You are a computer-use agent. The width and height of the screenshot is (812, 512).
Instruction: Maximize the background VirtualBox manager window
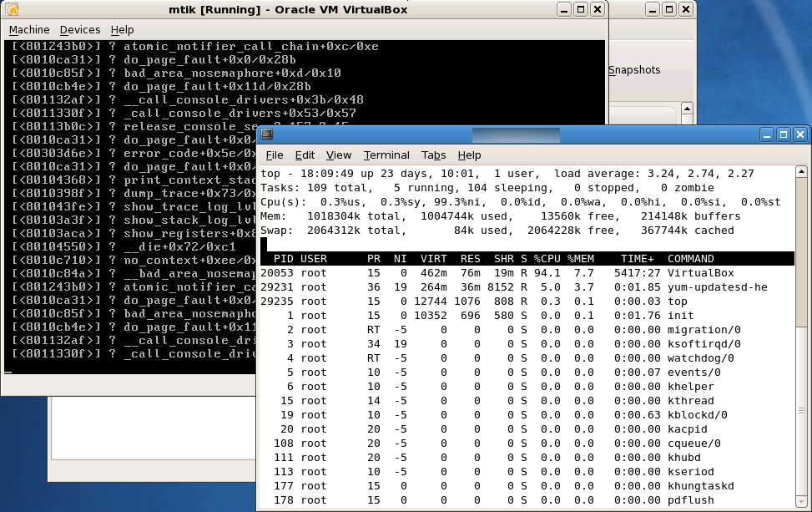[x=669, y=9]
